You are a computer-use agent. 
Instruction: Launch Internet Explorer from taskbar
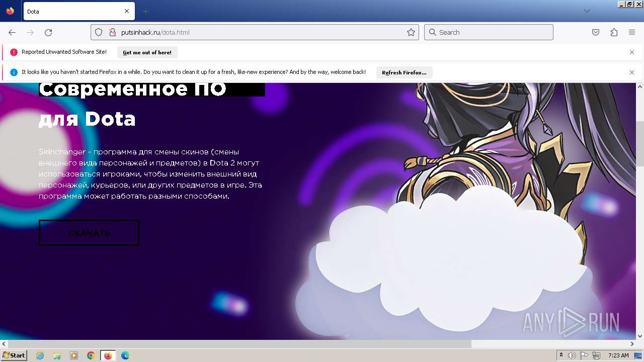[x=40, y=355]
